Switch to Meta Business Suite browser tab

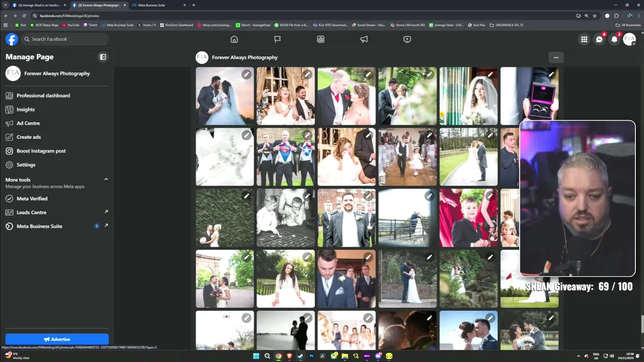tap(159, 5)
